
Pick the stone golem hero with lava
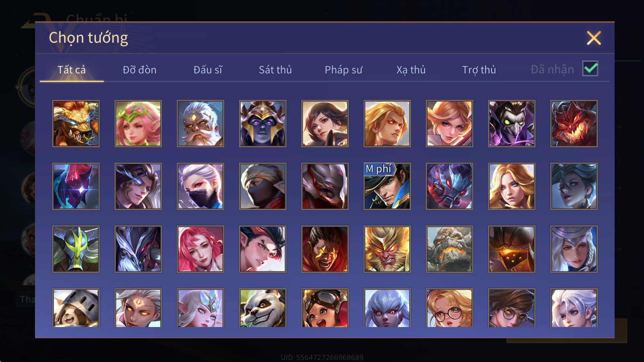point(449,249)
